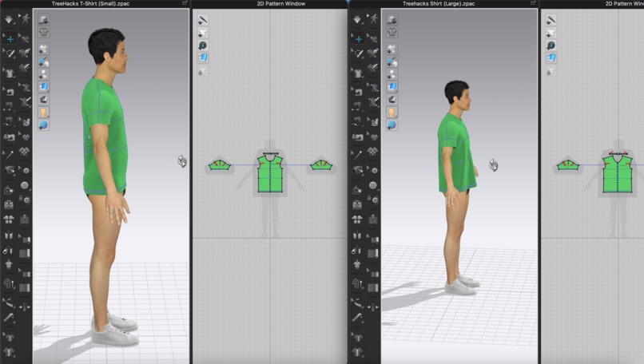The width and height of the screenshot is (644, 364).
Task: Select walking avatar tool in Large shirt window
Action: tap(374, 19)
